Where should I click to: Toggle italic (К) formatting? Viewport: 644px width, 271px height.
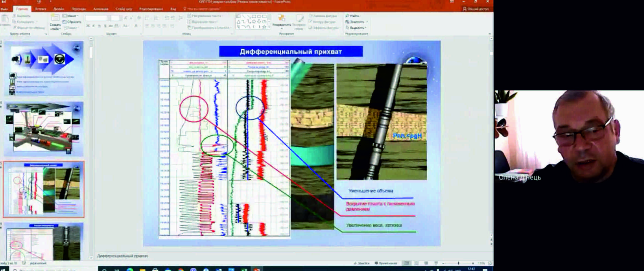click(x=93, y=26)
